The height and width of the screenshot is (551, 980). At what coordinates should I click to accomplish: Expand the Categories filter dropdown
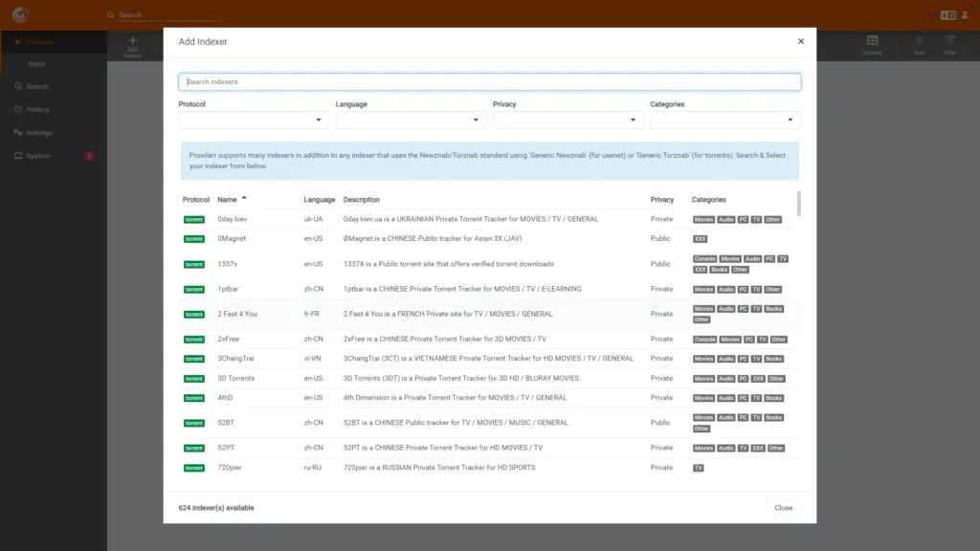(724, 121)
